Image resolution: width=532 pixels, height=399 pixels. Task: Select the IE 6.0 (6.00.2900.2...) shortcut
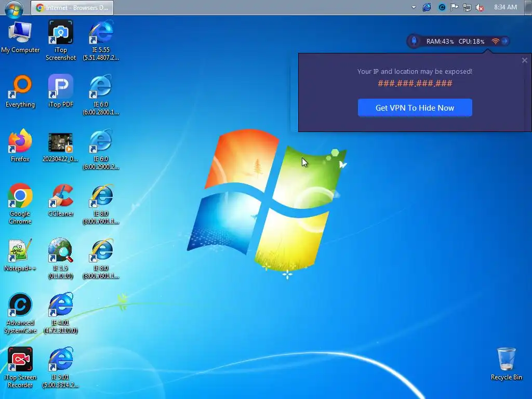(x=101, y=149)
